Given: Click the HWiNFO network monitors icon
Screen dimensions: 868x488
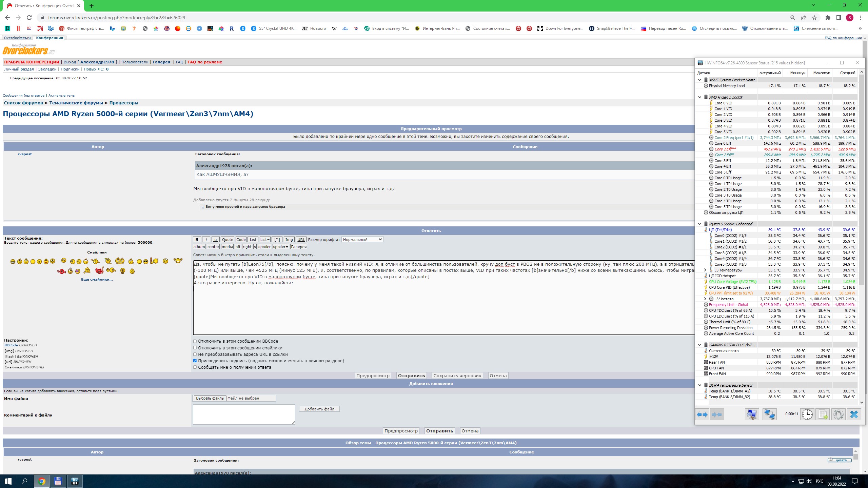Looking at the screenshot, I should point(769,414).
